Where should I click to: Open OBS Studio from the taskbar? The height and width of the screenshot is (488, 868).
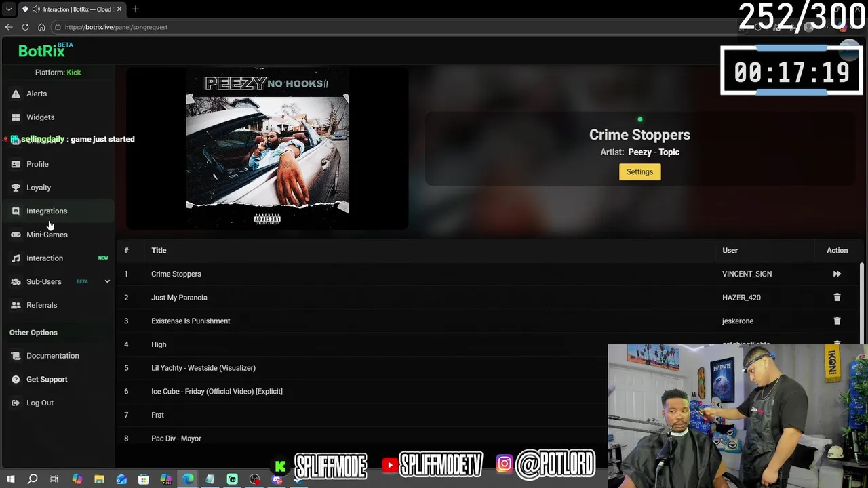click(254, 479)
